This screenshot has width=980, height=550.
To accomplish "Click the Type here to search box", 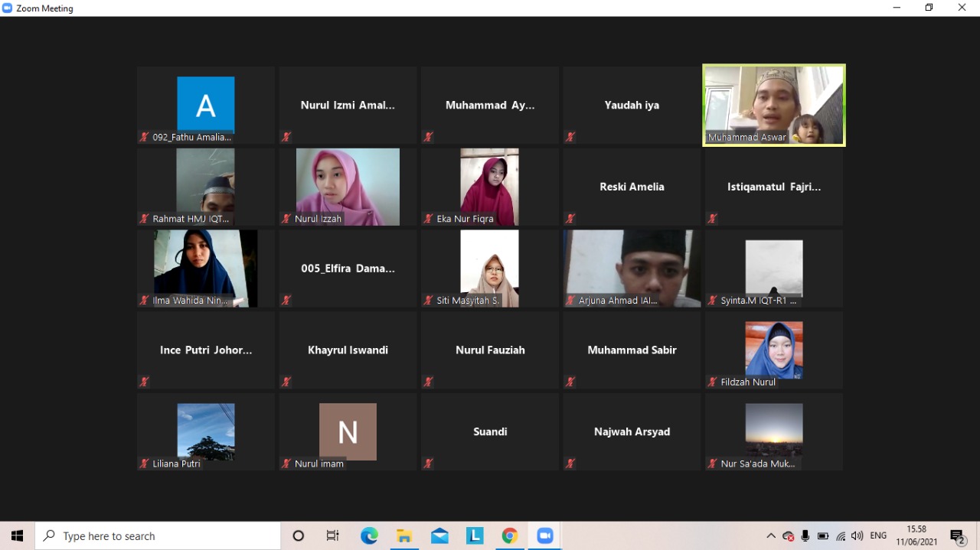I will 158,536.
